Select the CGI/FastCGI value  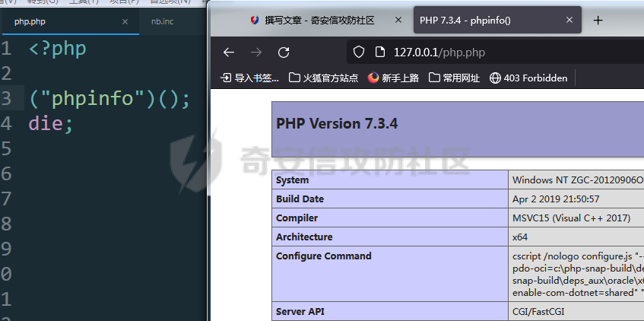[538, 312]
